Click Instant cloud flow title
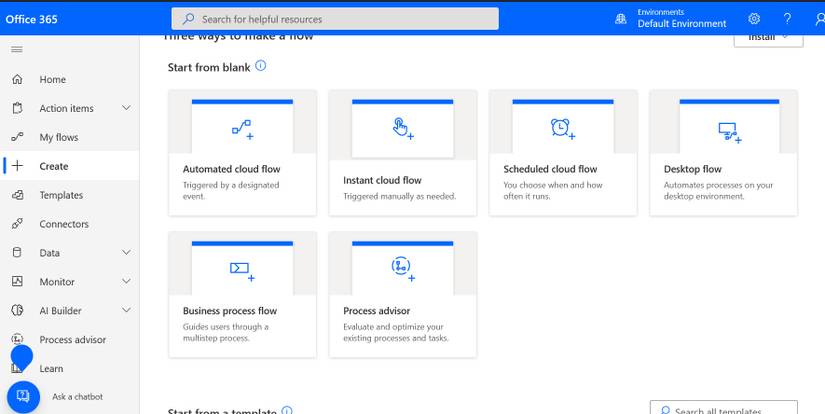This screenshot has height=414, width=825. (x=383, y=180)
